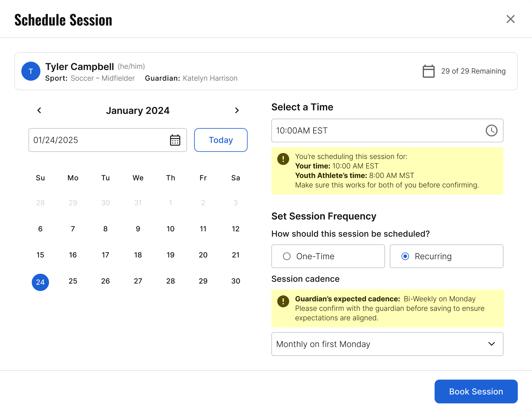Select the One-Time radio option
This screenshot has width=532, height=413.
[328, 256]
